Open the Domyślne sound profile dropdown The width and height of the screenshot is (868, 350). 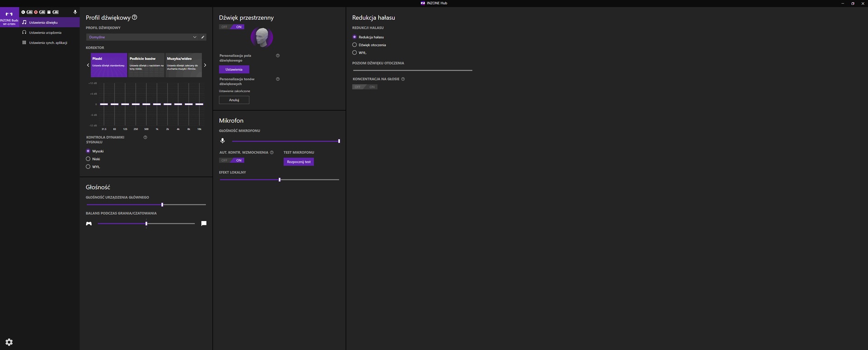142,37
